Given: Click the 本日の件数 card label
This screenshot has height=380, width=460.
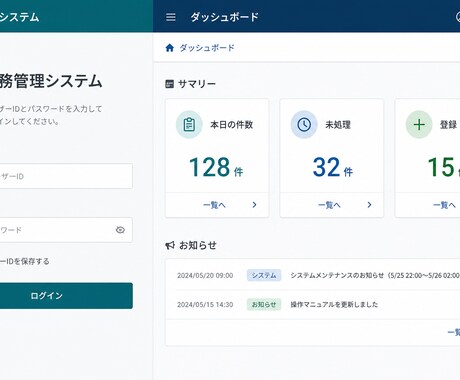Looking at the screenshot, I should coord(232,125).
